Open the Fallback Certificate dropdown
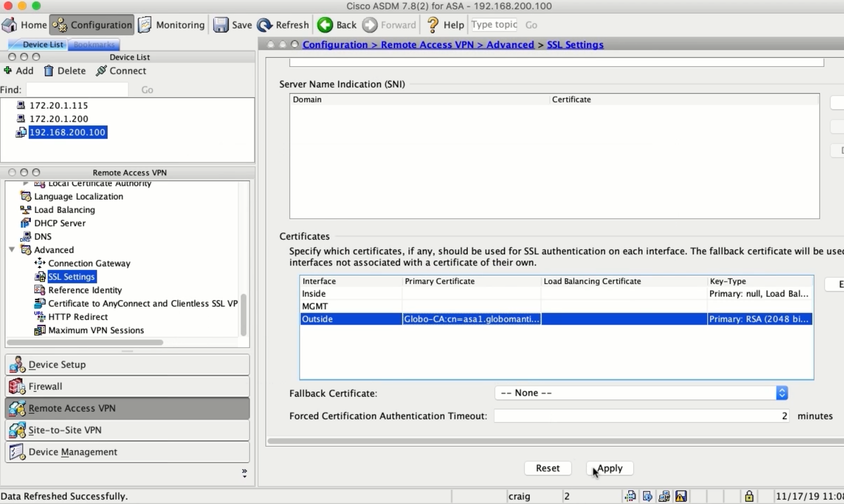The width and height of the screenshot is (844, 504). coord(641,393)
